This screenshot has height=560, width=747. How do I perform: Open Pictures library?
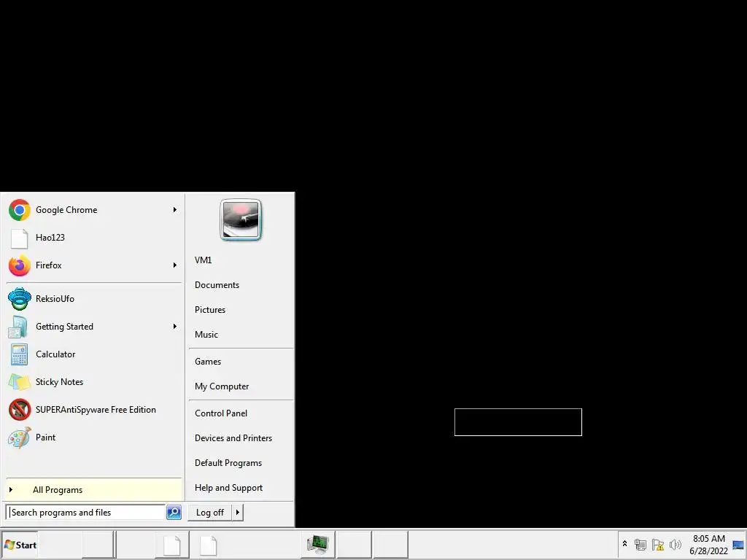click(209, 309)
